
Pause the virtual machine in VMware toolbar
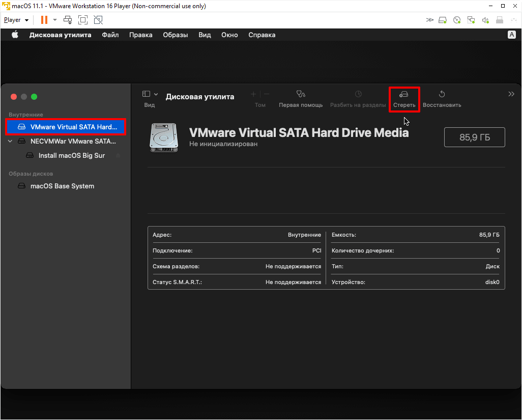44,20
